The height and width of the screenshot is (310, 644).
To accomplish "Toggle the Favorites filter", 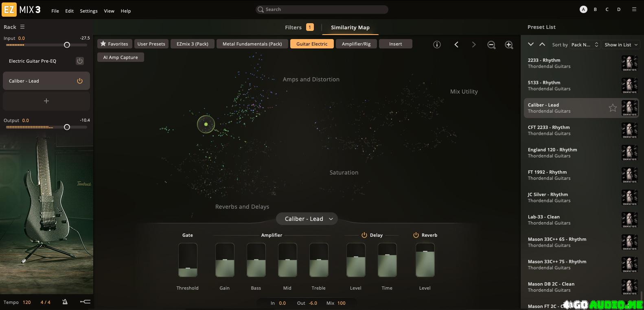I will tap(114, 44).
